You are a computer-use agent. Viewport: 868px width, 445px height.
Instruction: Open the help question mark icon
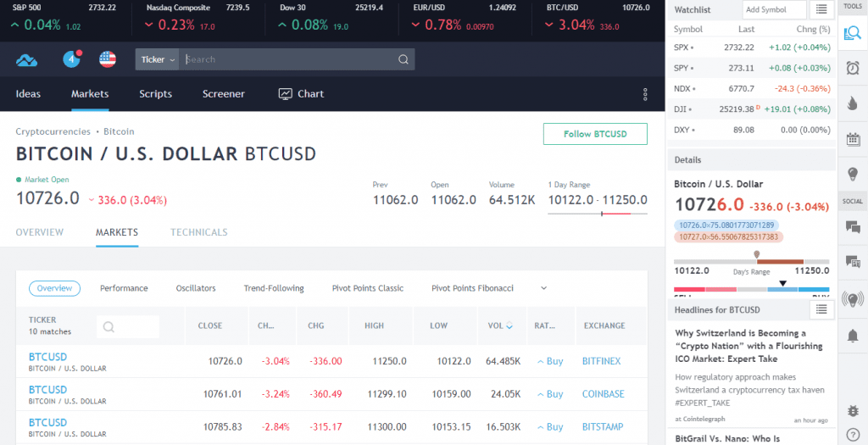point(853,434)
